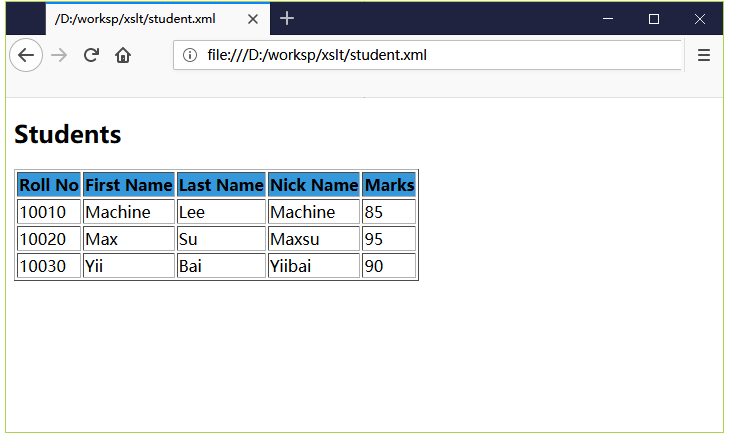729x437 pixels.
Task: Click the Last Name column header
Action: 221,185
